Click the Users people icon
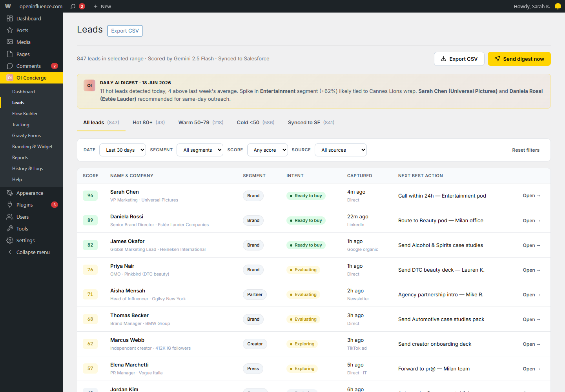 coord(10,217)
